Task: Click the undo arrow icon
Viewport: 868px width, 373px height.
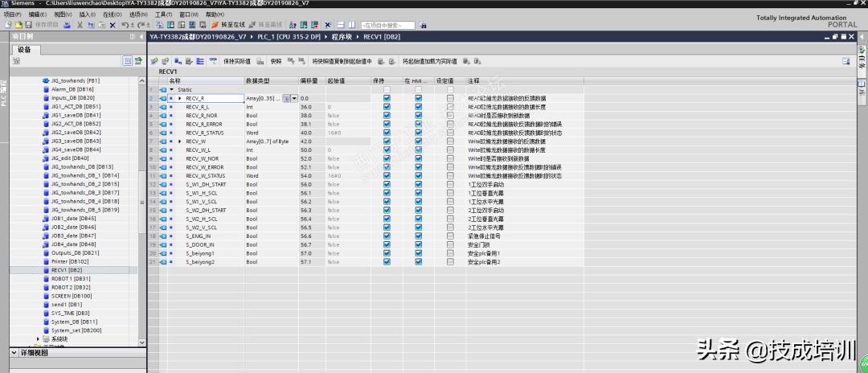Action: pyautogui.click(x=125, y=25)
